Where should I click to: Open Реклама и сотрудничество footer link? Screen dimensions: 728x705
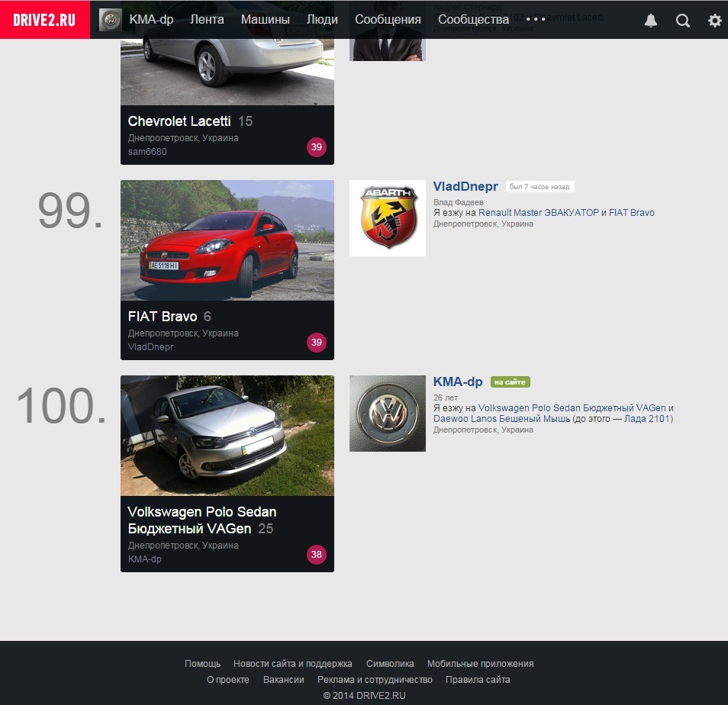[375, 680]
